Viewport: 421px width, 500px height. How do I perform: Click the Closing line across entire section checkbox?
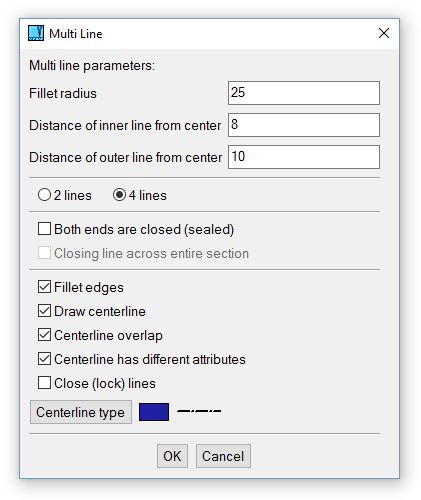(44, 253)
